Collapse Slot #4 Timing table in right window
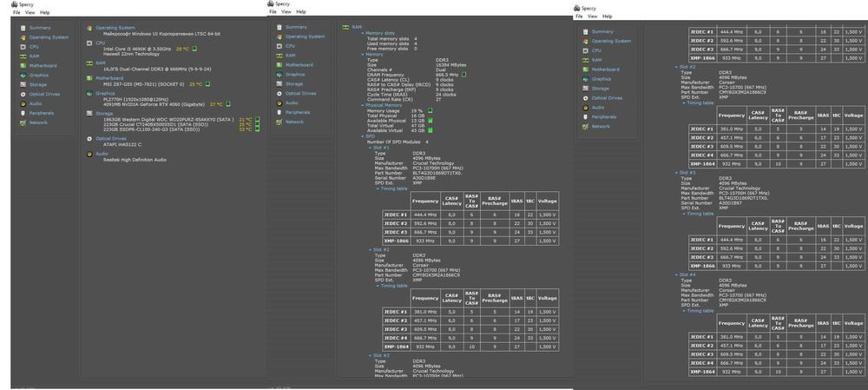 point(684,311)
